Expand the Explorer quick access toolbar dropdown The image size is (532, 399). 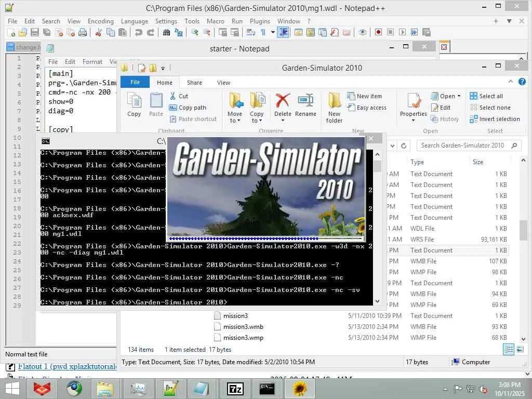point(163,68)
